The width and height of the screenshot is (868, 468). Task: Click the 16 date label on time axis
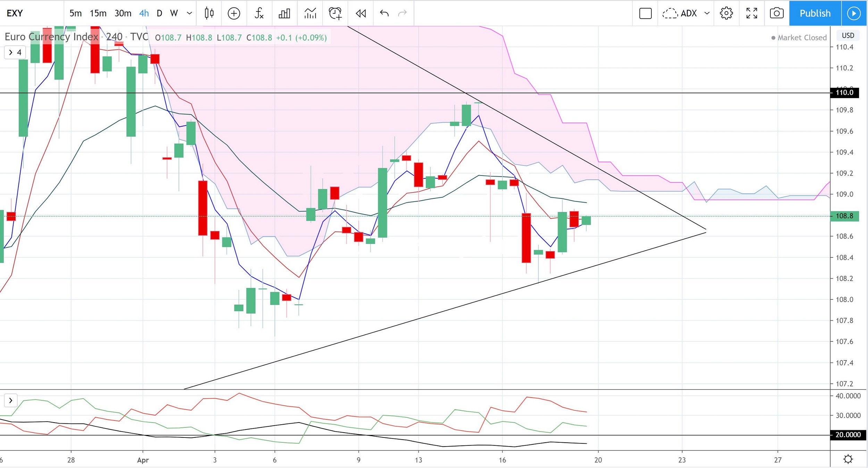[x=502, y=460]
